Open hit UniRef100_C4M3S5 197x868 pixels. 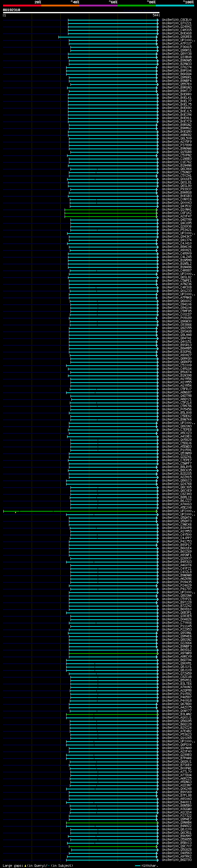177,30
